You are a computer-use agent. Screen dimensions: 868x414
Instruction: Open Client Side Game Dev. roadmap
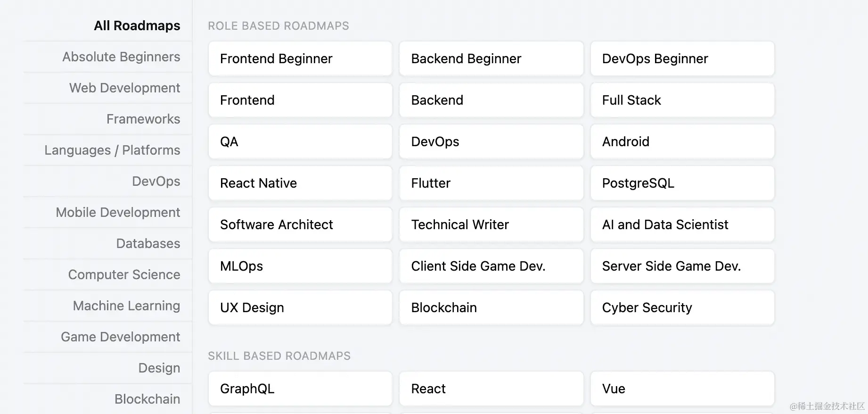(x=491, y=266)
